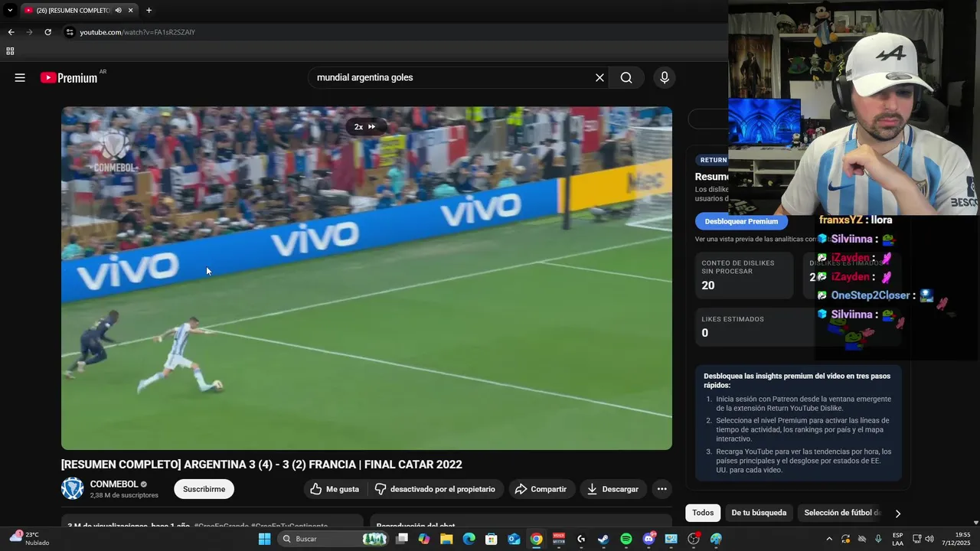Show more chips with the right chevron
Screen dimensions: 980x551
898,514
